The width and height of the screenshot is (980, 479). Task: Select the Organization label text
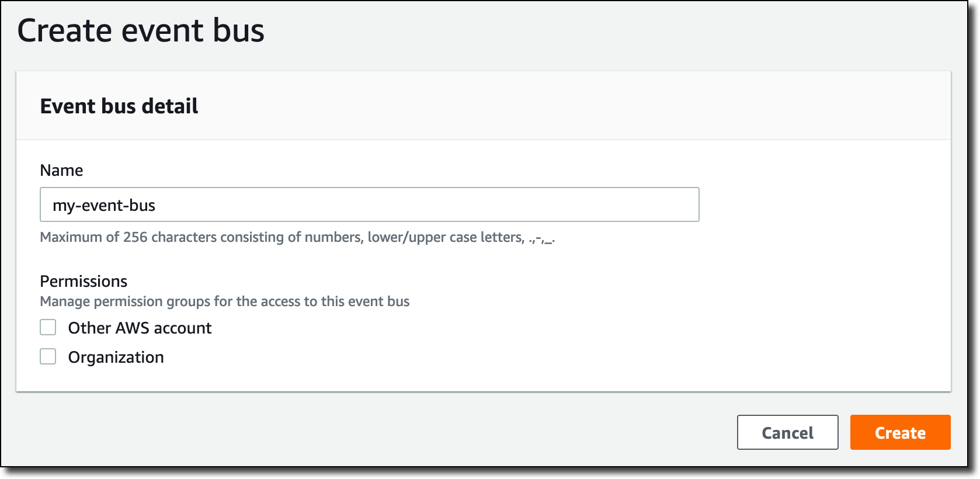click(x=116, y=357)
